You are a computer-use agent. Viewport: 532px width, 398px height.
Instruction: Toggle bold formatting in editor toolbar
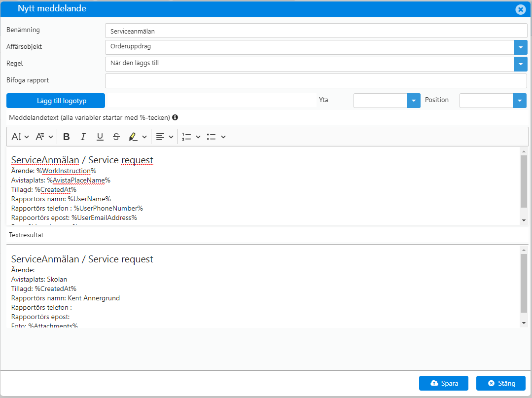point(67,137)
